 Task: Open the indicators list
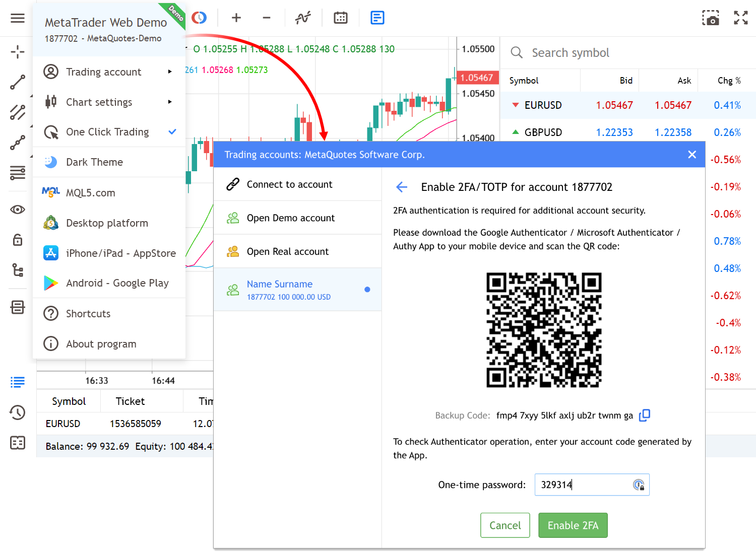coord(302,18)
